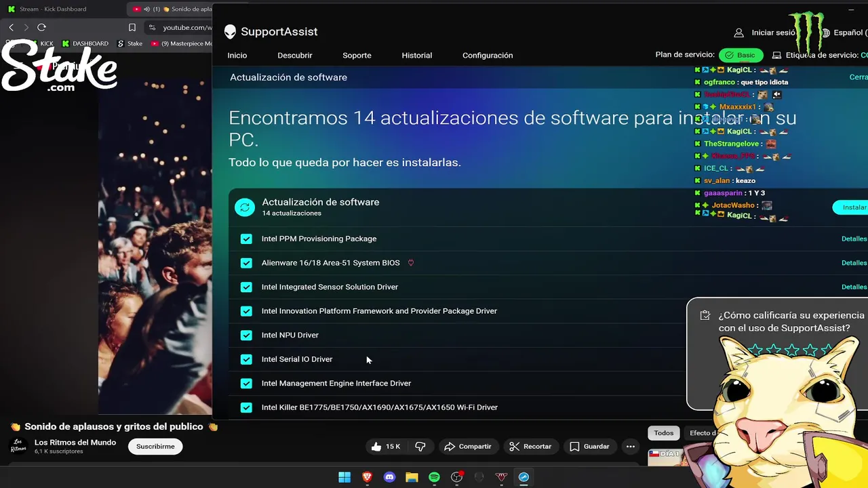Viewport: 868px width, 488px height.
Task: Uncheck Intel NPU Driver
Action: pos(246,335)
